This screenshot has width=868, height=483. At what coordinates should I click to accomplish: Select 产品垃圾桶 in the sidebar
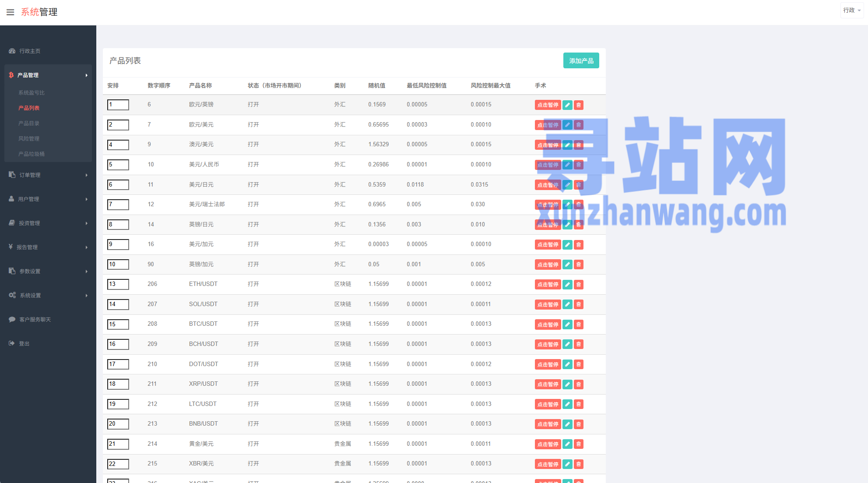click(x=32, y=154)
